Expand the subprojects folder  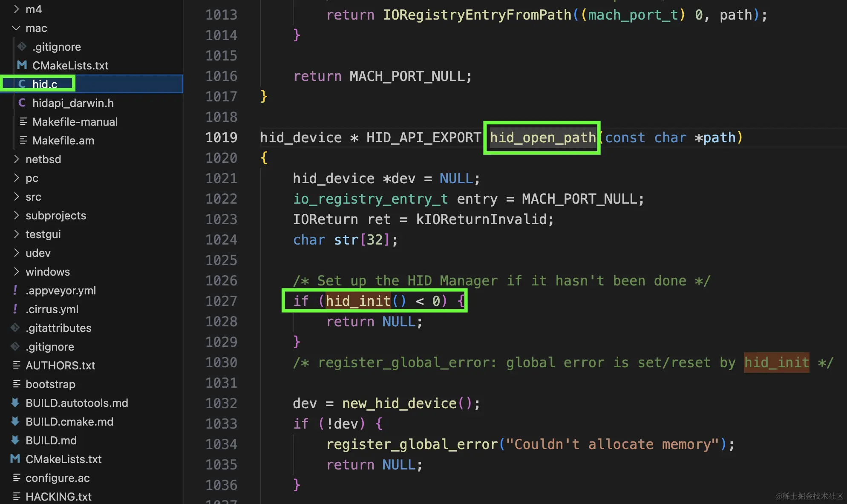tap(16, 215)
